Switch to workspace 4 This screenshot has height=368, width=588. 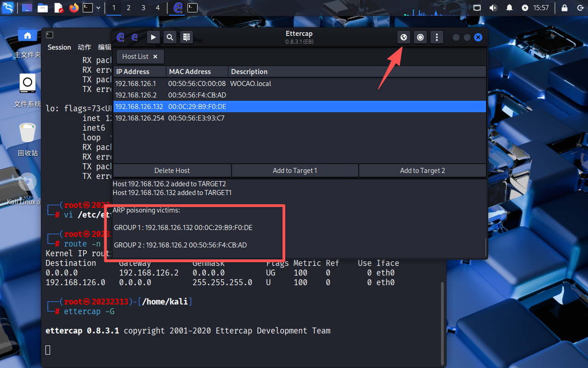[x=158, y=8]
